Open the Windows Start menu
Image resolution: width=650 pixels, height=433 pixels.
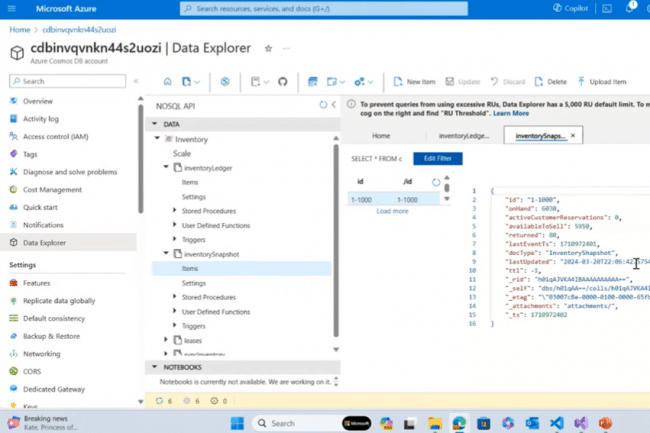(x=237, y=423)
